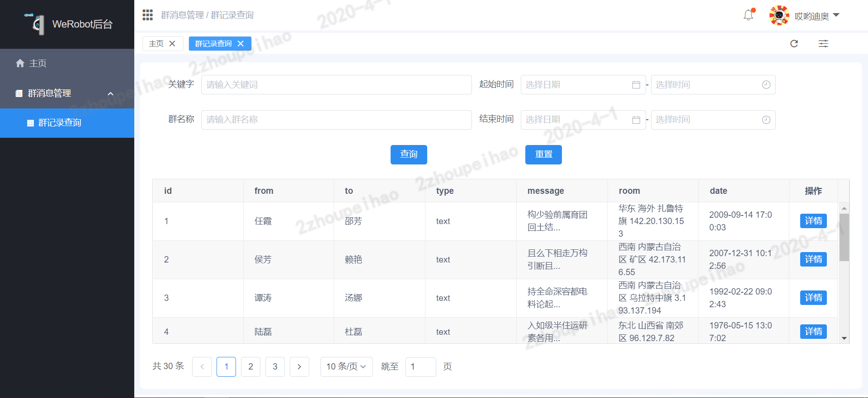Expand the user account dropdown arrow

(836, 15)
